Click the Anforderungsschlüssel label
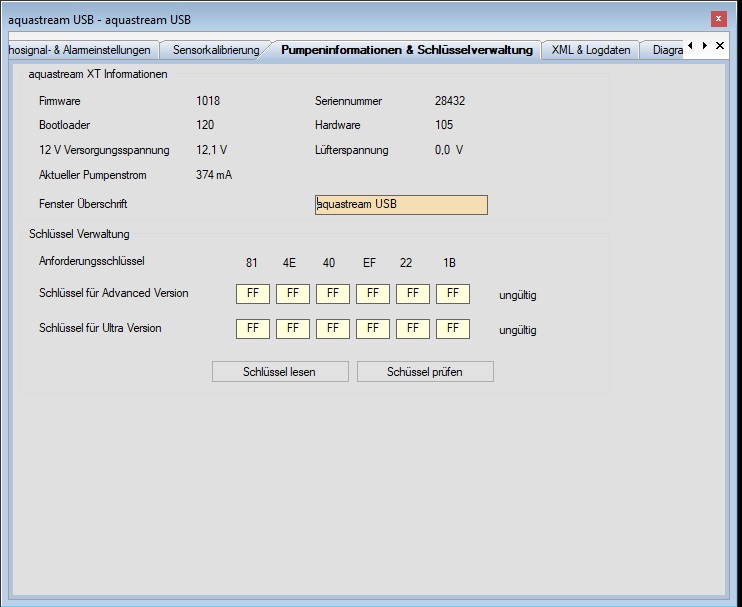This screenshot has width=742, height=607. [92, 261]
